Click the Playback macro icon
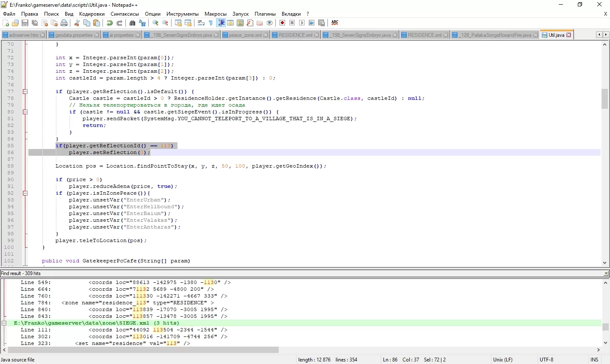The image size is (610, 364). (302, 23)
